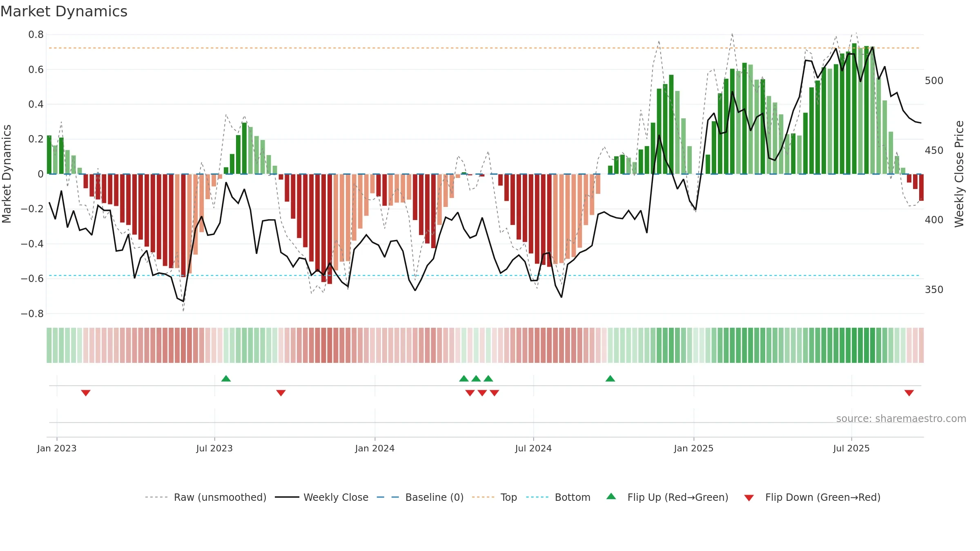Click the Jan 2023 x-axis label
The image size is (980, 551).
coord(57,448)
